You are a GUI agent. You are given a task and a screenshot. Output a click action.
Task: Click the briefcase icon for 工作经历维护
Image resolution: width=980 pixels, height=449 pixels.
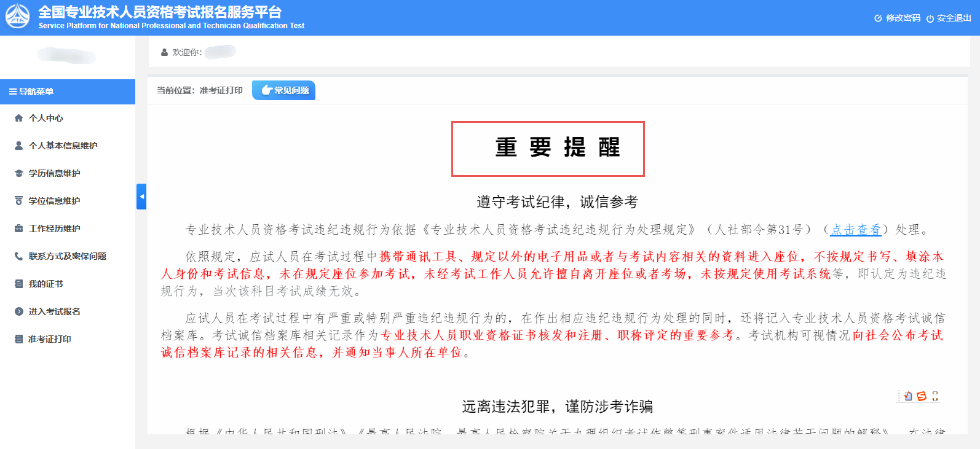pyautogui.click(x=18, y=228)
